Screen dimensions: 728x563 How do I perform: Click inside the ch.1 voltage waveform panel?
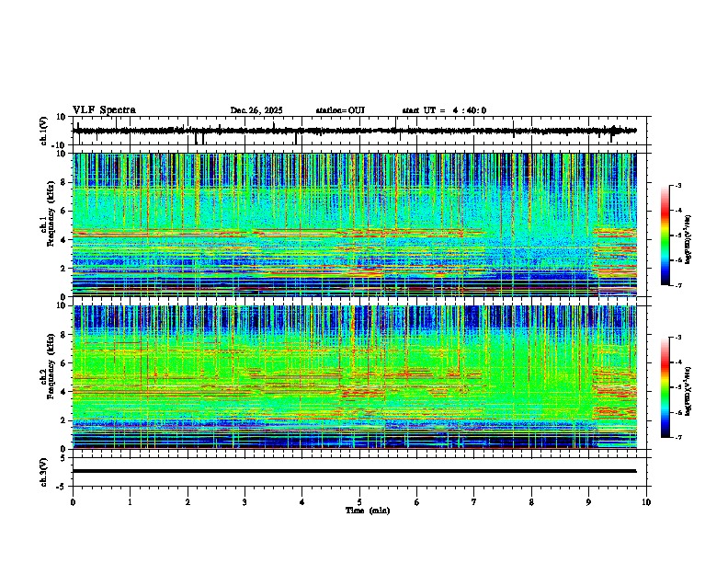click(361, 131)
